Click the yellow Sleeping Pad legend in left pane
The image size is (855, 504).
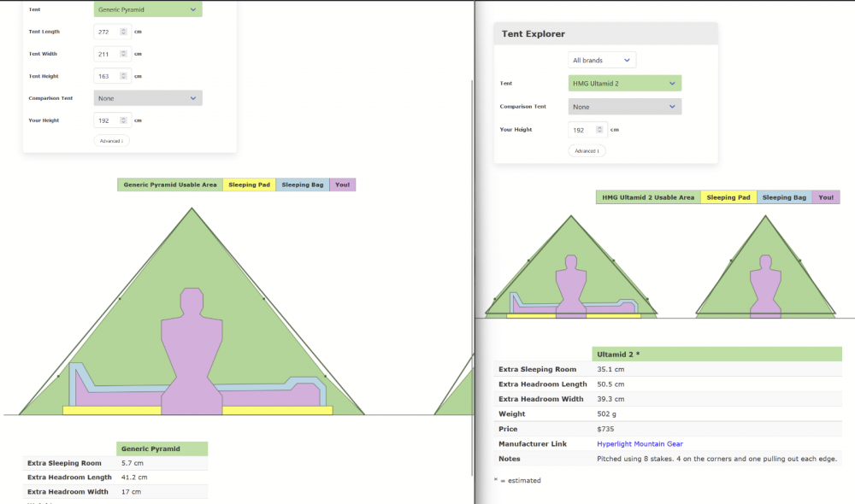(249, 185)
